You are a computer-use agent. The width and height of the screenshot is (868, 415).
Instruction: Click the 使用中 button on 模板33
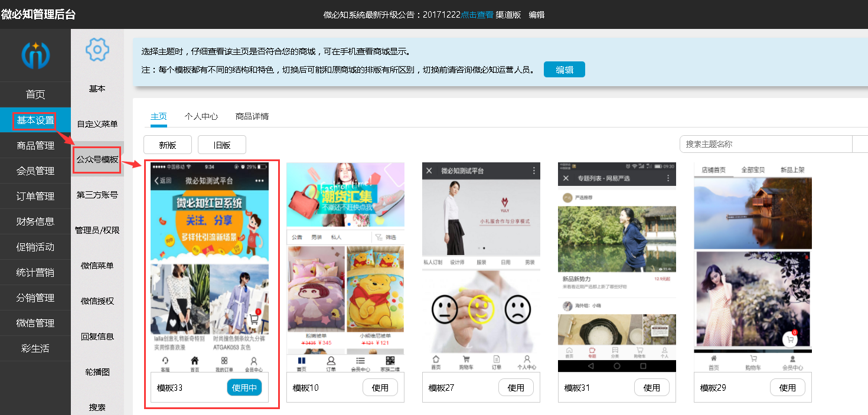244,388
